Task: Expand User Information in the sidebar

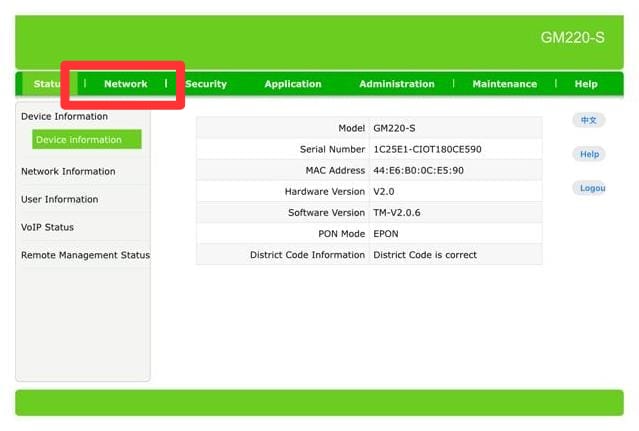Action: click(x=59, y=199)
